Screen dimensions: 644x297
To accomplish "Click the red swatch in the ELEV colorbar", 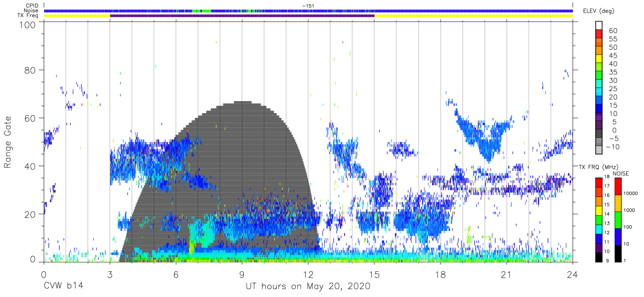I will [599, 35].
